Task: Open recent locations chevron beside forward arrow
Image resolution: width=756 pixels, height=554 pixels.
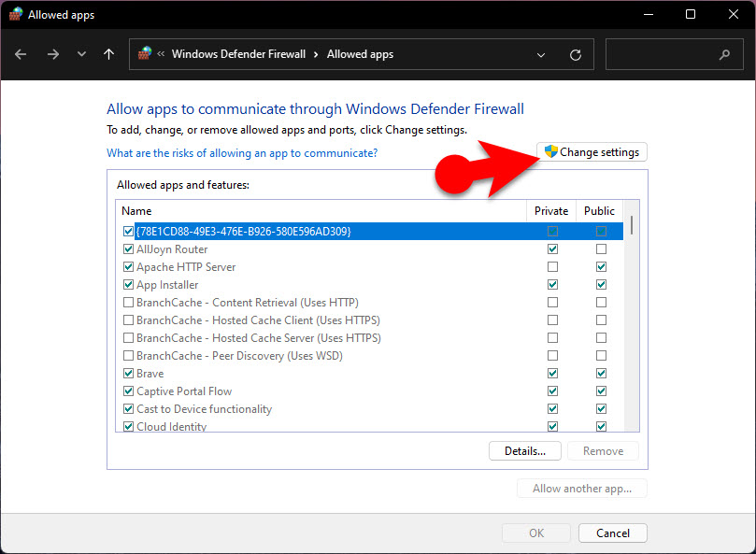Action: coord(81,54)
